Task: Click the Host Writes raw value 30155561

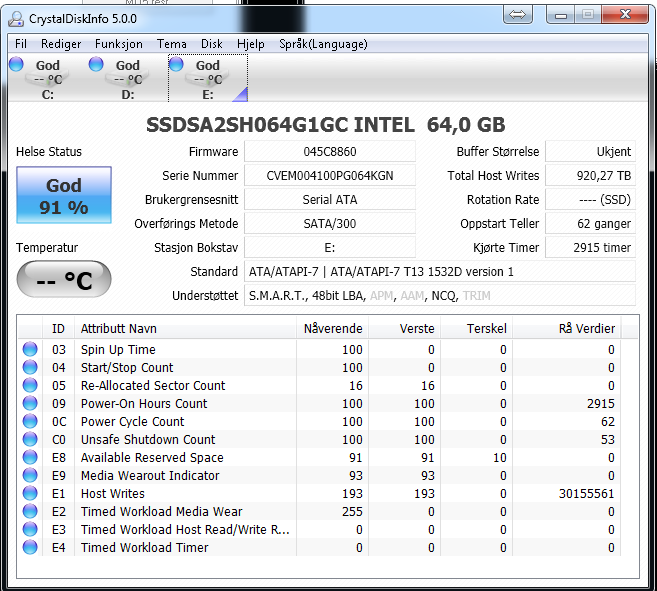Action: (586, 493)
